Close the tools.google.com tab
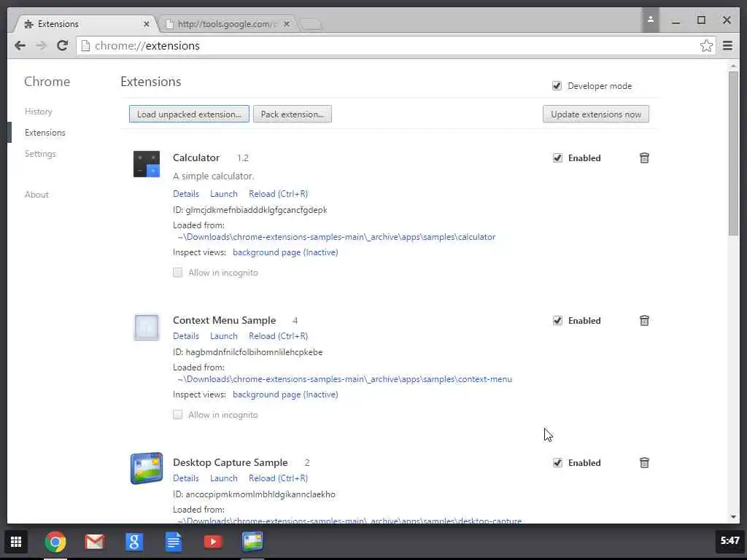 [x=286, y=24]
